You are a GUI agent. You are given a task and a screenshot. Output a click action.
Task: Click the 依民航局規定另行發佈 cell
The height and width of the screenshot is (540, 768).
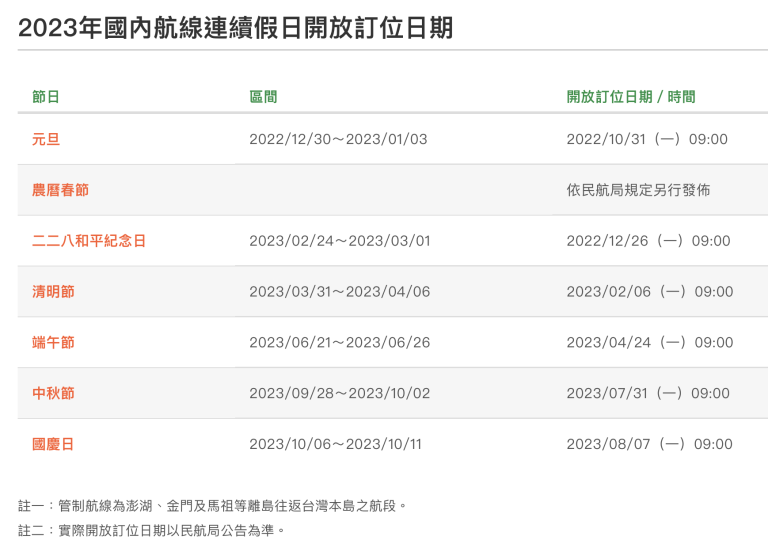pos(638,190)
